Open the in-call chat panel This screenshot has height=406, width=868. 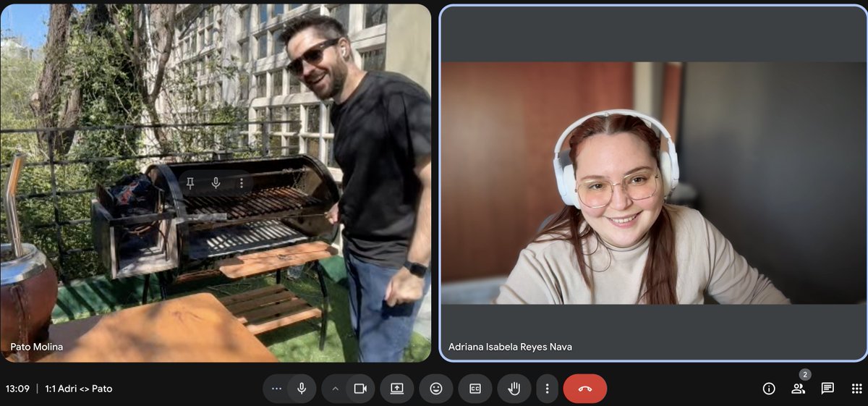point(827,389)
